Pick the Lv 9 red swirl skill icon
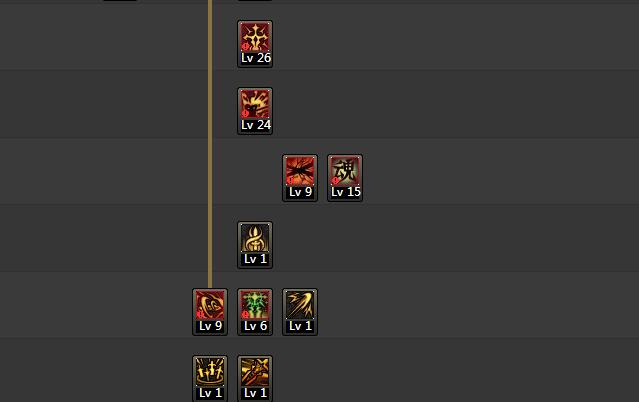The width and height of the screenshot is (639, 402). pyautogui.click(x=210, y=312)
